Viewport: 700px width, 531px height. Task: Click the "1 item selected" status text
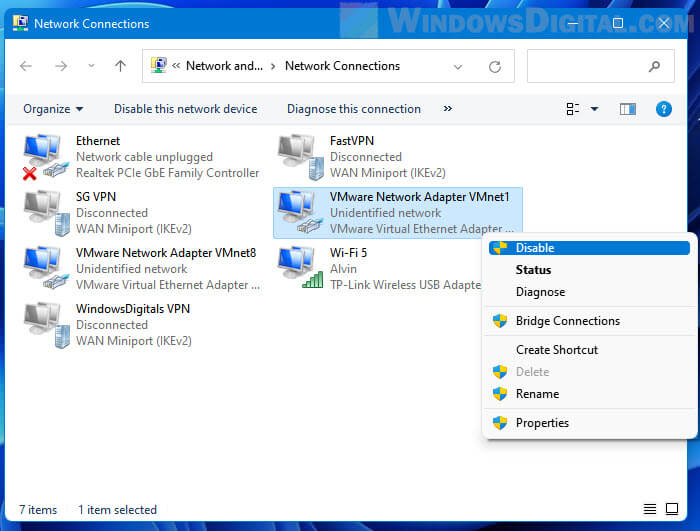[x=117, y=510]
